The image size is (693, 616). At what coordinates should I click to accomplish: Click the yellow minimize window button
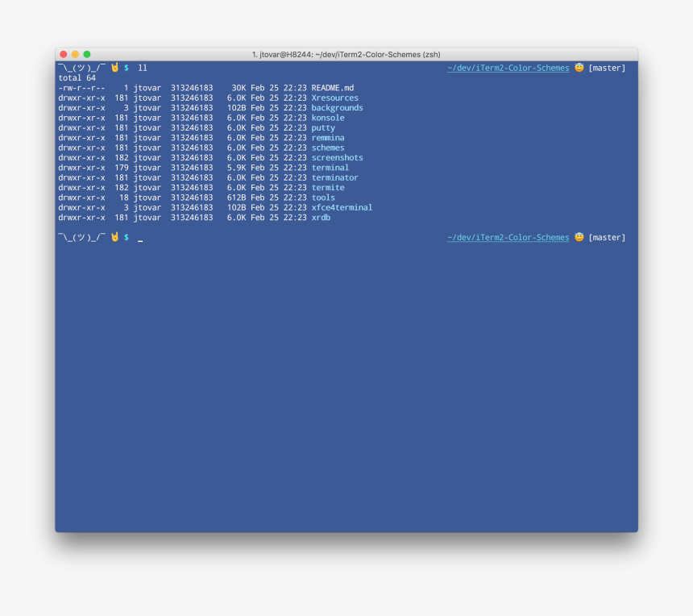point(75,54)
